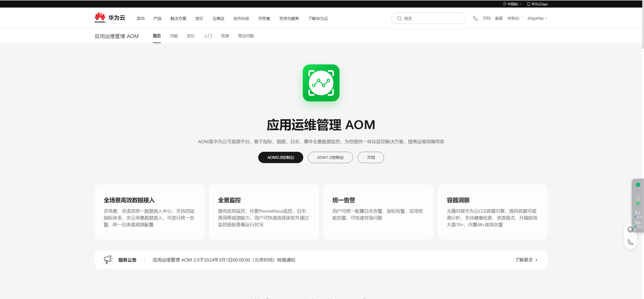Open the 产品 navigation menu

coord(157,18)
